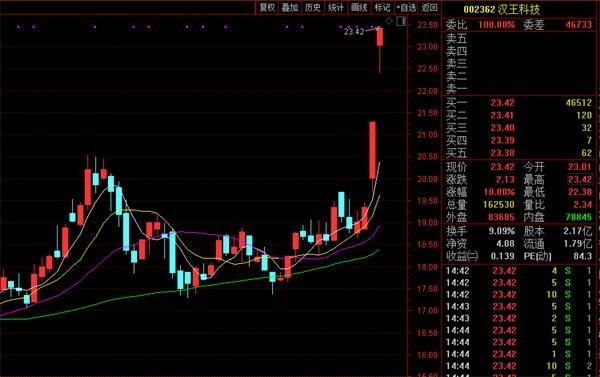Select the first 14:42 trade tick row
600x377 pixels.
click(x=519, y=271)
